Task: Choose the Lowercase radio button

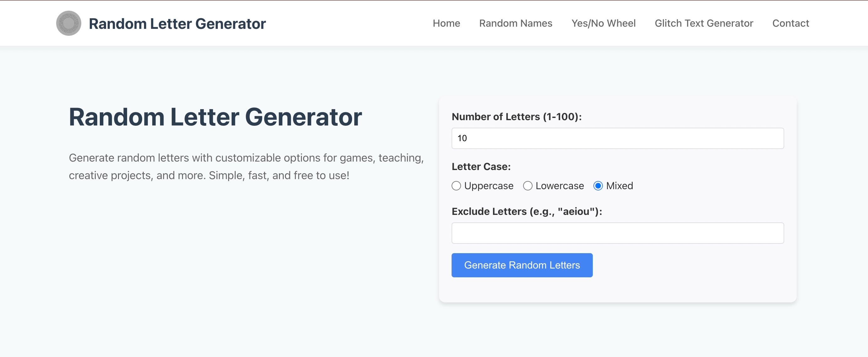Action: [527, 186]
